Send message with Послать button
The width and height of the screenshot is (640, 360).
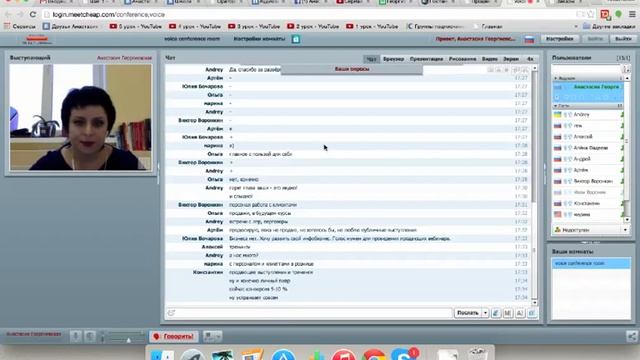[467, 313]
